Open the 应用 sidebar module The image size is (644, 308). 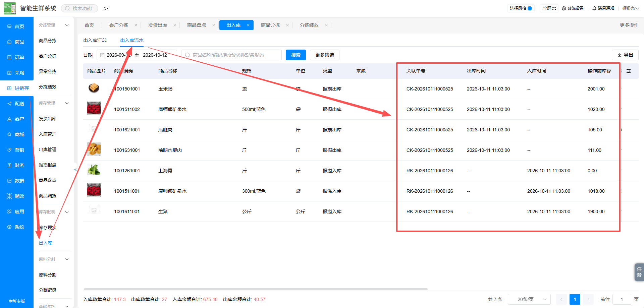(x=17, y=211)
